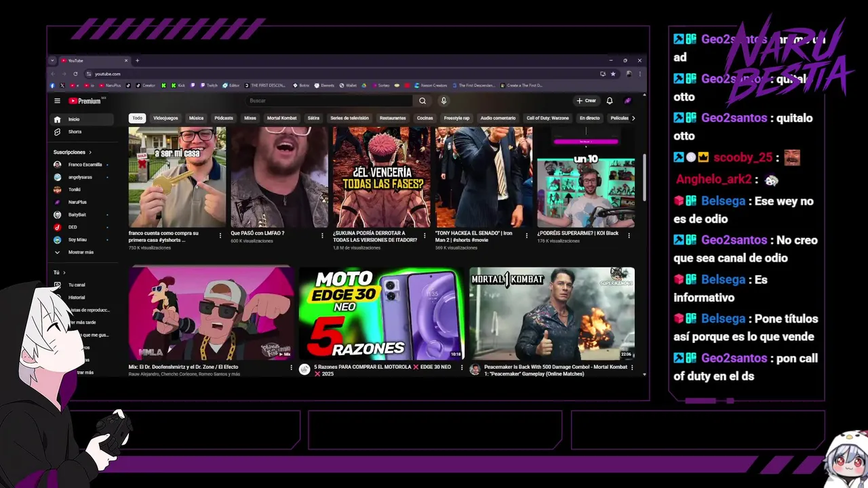This screenshot has height=488, width=868.
Task: Open Soy Miau subscription
Action: (x=83, y=239)
